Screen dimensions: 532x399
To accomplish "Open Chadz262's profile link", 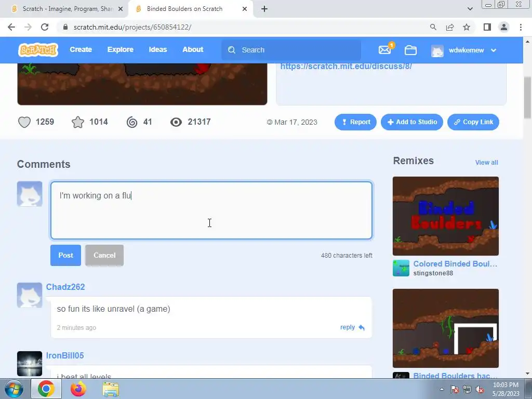I will [65, 287].
